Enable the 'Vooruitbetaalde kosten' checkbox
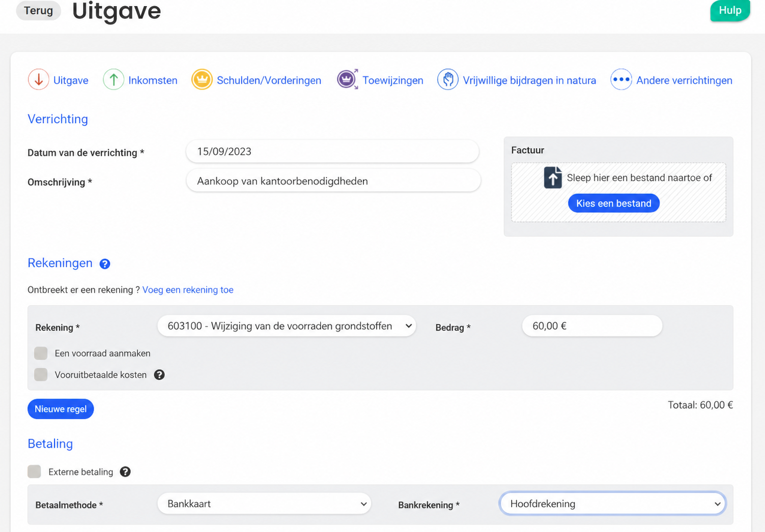The height and width of the screenshot is (532, 765). click(41, 375)
